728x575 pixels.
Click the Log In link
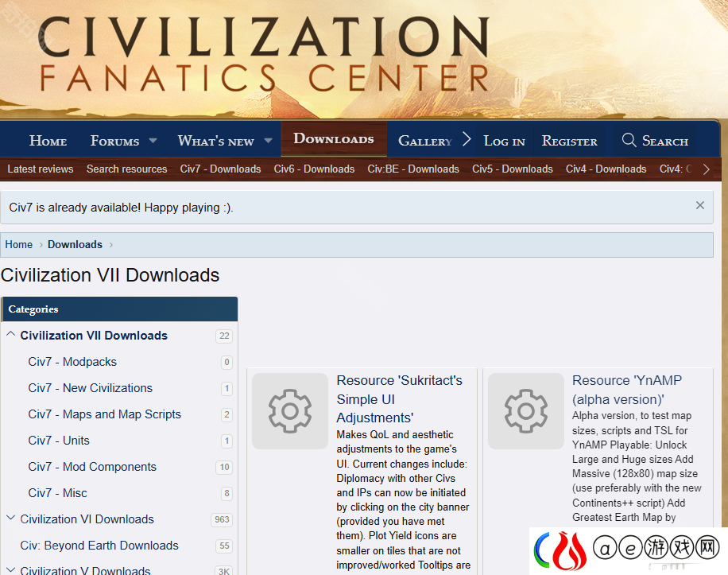(x=504, y=141)
